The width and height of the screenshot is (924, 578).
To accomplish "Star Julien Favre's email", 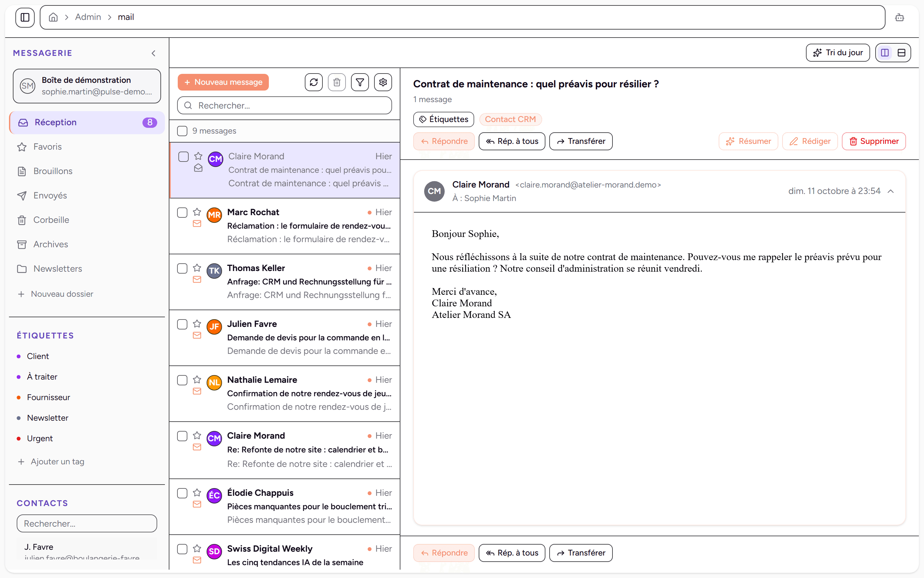I will coord(197,323).
